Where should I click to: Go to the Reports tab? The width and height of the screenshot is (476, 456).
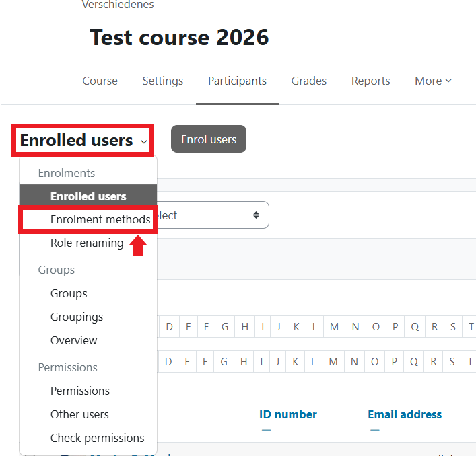[x=370, y=81]
